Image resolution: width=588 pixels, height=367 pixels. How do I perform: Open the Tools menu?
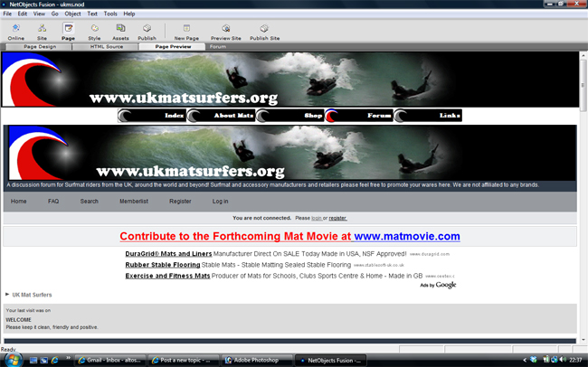tap(110, 14)
